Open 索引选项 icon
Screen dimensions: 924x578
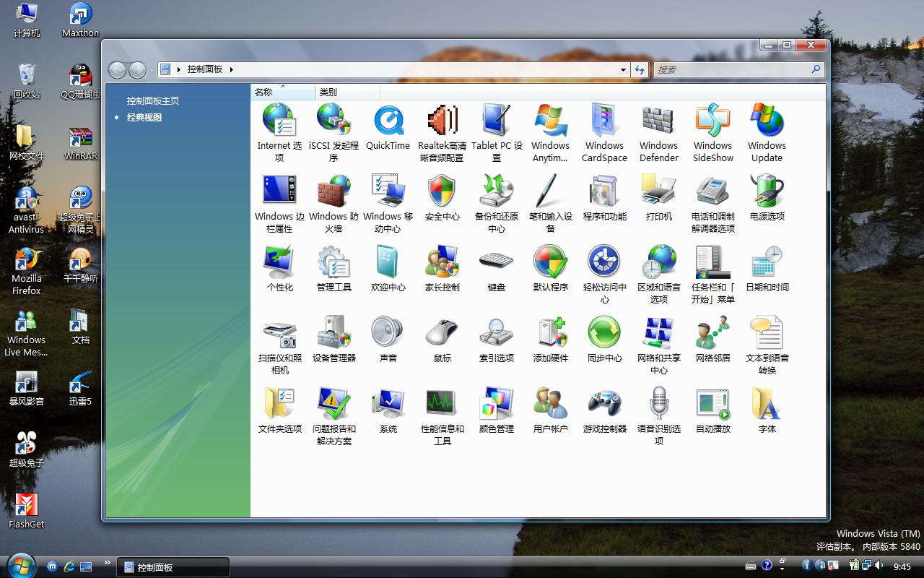(x=497, y=339)
